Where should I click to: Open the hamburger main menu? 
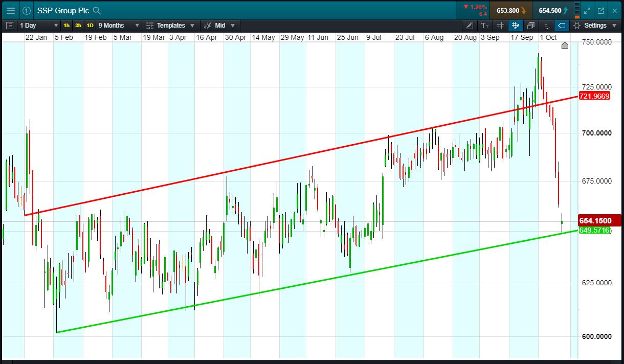pyautogui.click(x=10, y=10)
